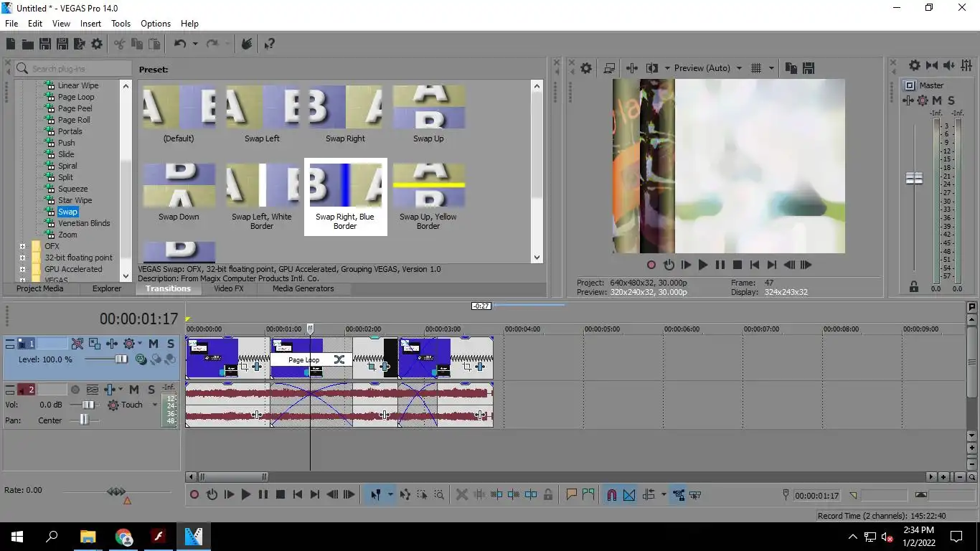Open the Insert menu
This screenshot has width=980, height=551.
click(90, 24)
